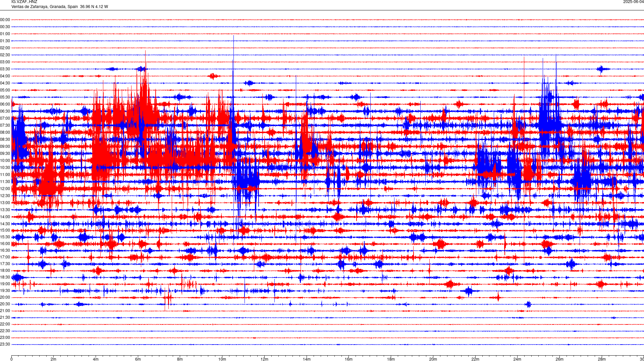644x362 pixels.
Task: Select the 06:00 time row label
Action: [5, 104]
